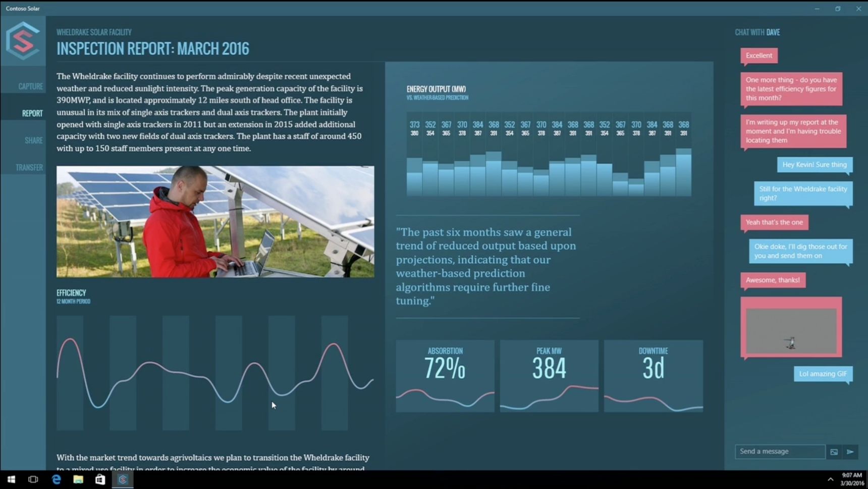Screen dimensions: 868x489
Task: Click the 'I'm writing up my report' message
Action: coord(793,131)
